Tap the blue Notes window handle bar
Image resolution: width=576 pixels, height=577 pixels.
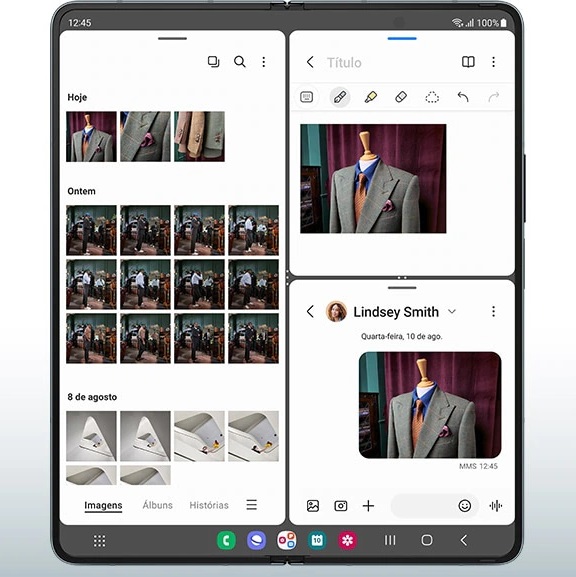click(x=402, y=38)
